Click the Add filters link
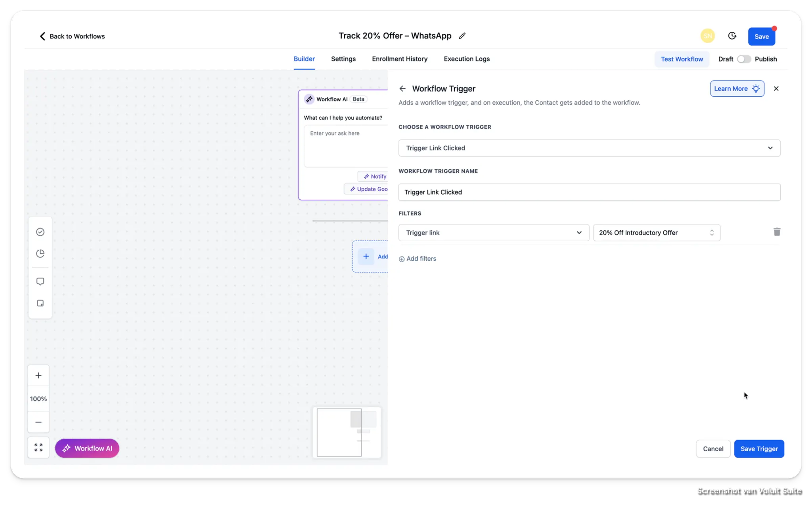812x506 pixels. click(417, 259)
